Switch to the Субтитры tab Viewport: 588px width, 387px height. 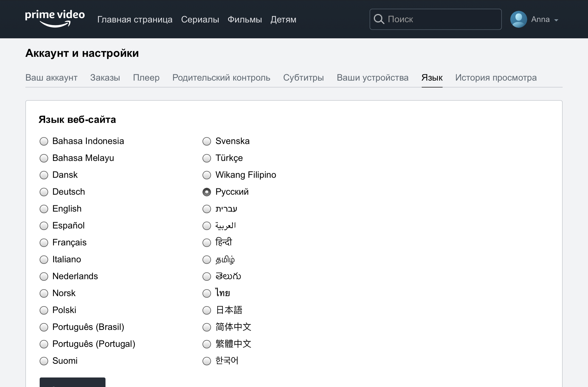303,78
